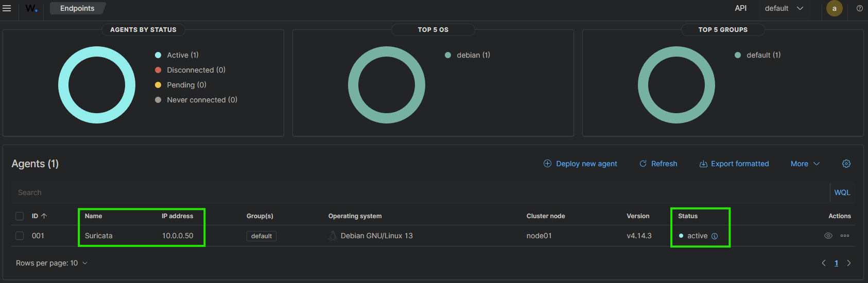
Task: View agent details eye icon
Action: tap(828, 236)
